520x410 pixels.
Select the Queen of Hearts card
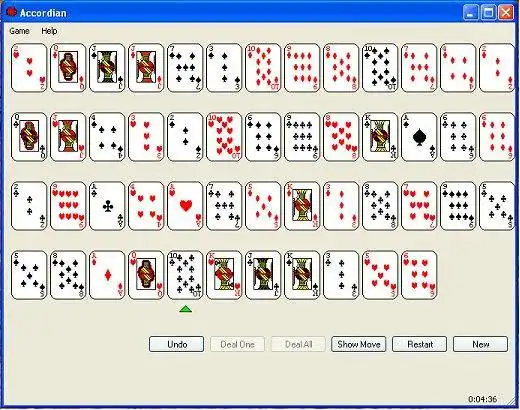coord(146,275)
